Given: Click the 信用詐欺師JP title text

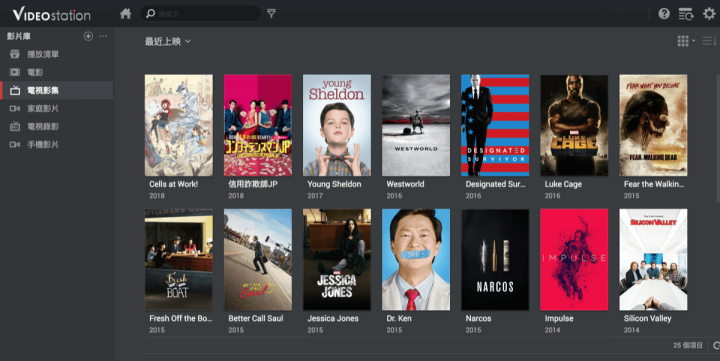Looking at the screenshot, I should click(253, 184).
